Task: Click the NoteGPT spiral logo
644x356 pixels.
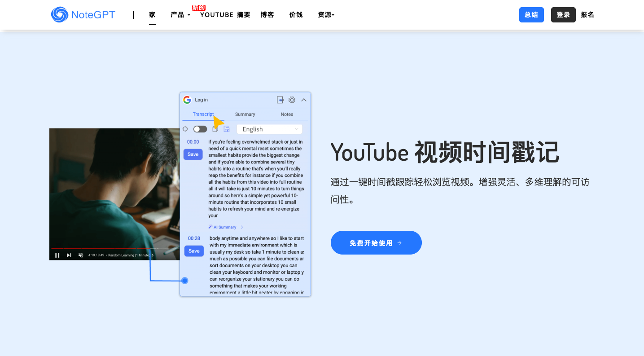Action: 60,15
